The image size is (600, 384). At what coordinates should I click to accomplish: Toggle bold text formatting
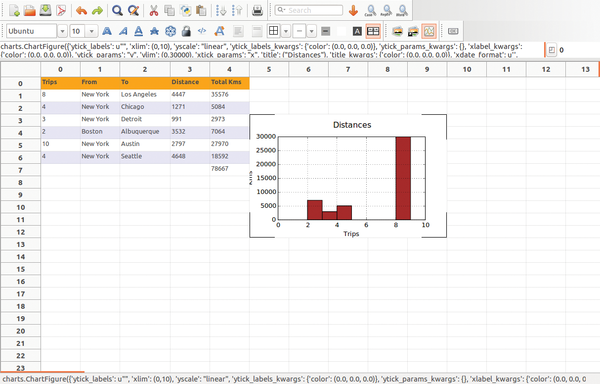pyautogui.click(x=107, y=31)
